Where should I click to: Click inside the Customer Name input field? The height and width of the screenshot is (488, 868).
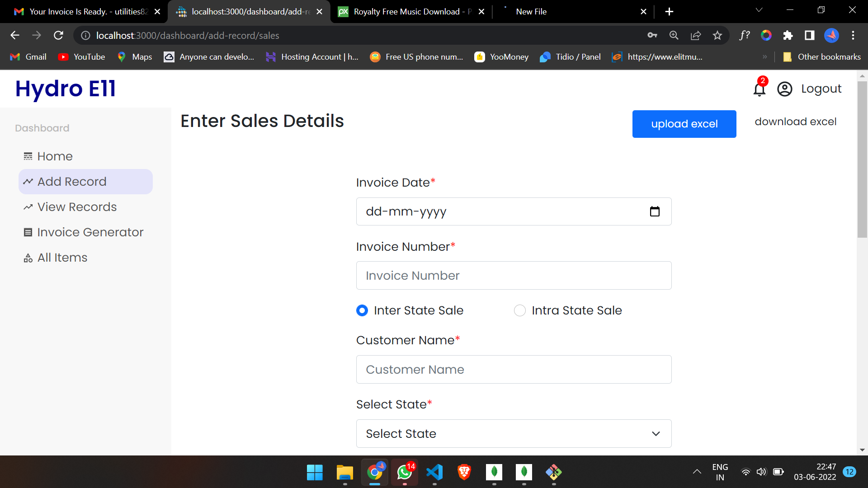[x=514, y=369]
